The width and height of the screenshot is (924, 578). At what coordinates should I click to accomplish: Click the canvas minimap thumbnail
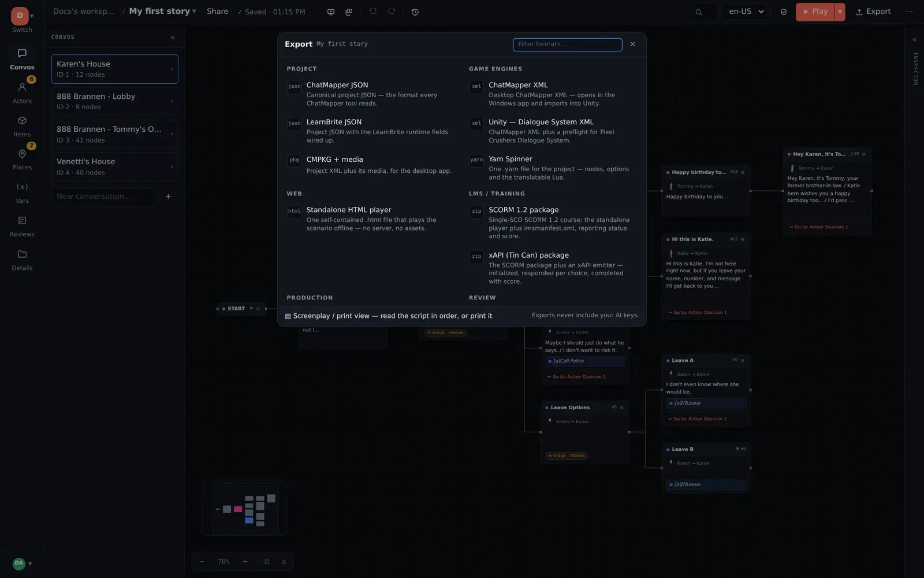pyautogui.click(x=245, y=508)
